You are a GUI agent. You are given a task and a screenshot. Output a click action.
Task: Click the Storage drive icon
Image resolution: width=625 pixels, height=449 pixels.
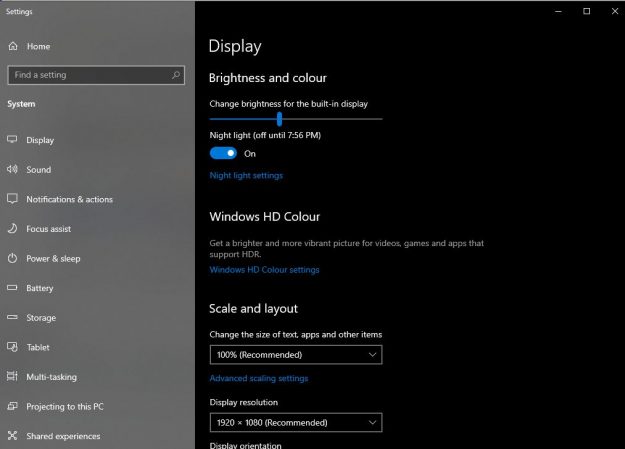click(12, 317)
